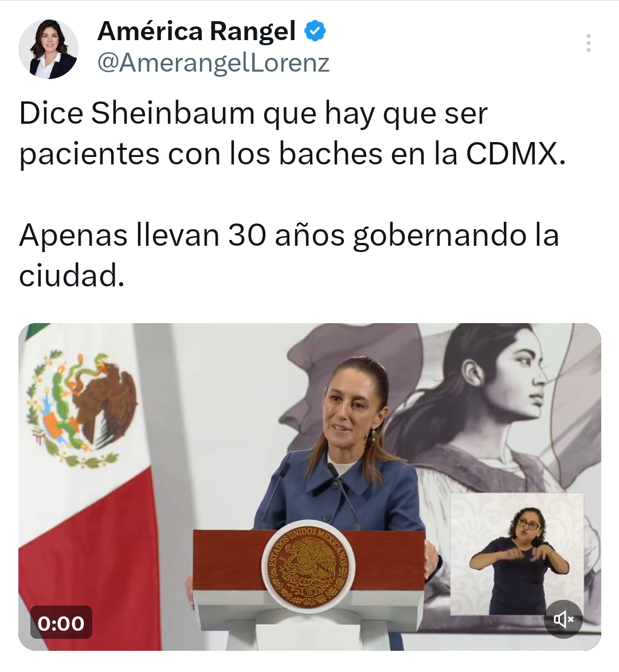
Task: Play the Sheinbaum press conference video
Action: click(x=309, y=486)
